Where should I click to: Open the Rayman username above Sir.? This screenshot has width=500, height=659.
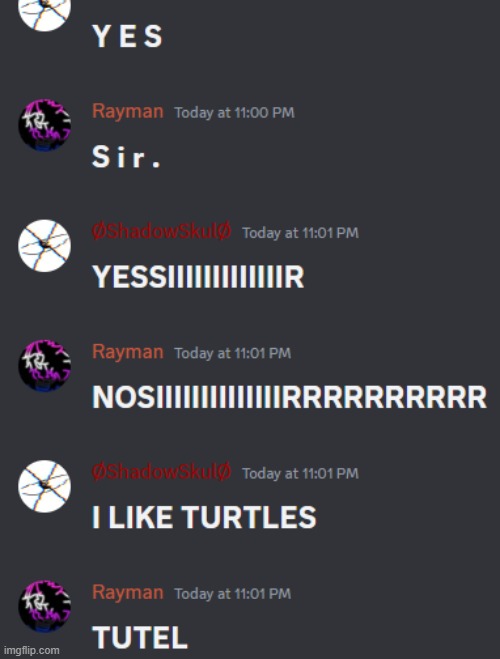click(128, 112)
